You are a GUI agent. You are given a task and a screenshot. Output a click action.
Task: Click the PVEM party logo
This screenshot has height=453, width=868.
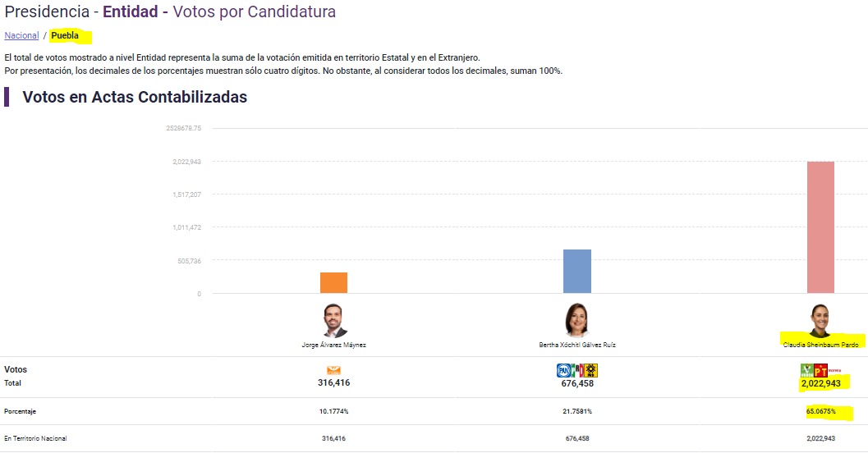(806, 371)
